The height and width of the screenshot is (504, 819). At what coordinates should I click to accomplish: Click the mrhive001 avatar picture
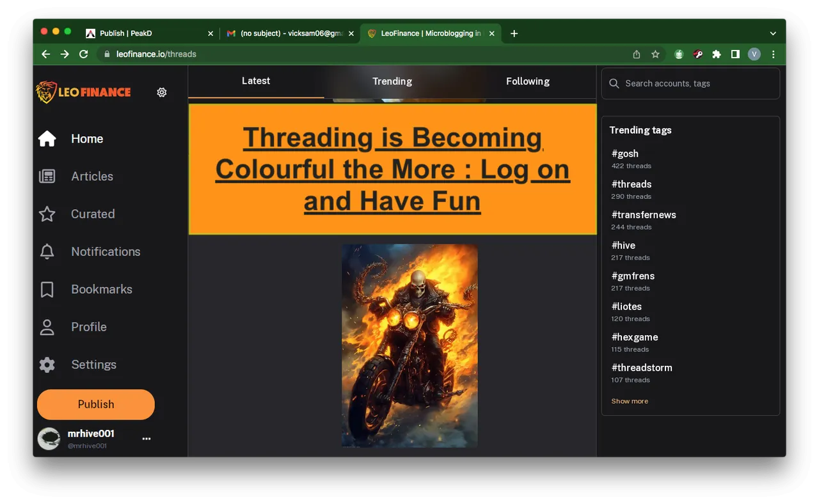[x=49, y=439]
